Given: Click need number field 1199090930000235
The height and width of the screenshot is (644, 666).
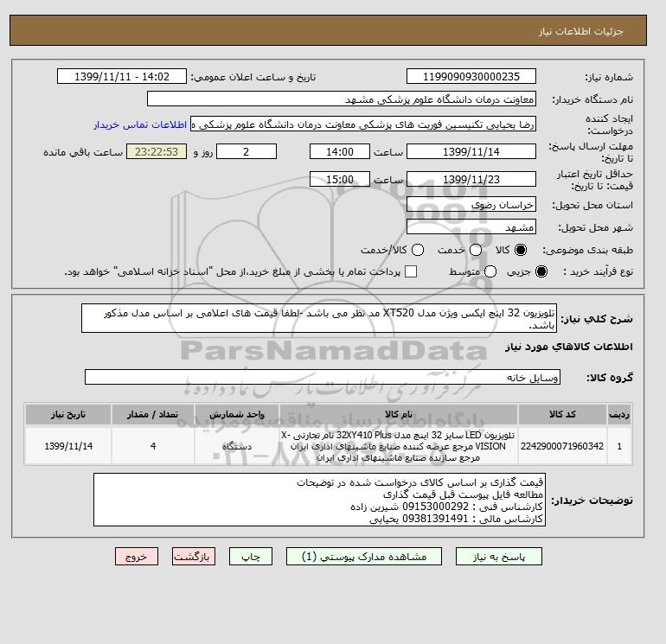Looking at the screenshot, I should pyautogui.click(x=471, y=76).
